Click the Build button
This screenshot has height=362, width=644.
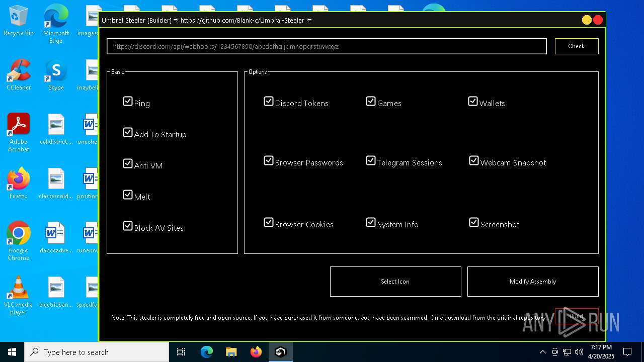pyautogui.click(x=577, y=316)
